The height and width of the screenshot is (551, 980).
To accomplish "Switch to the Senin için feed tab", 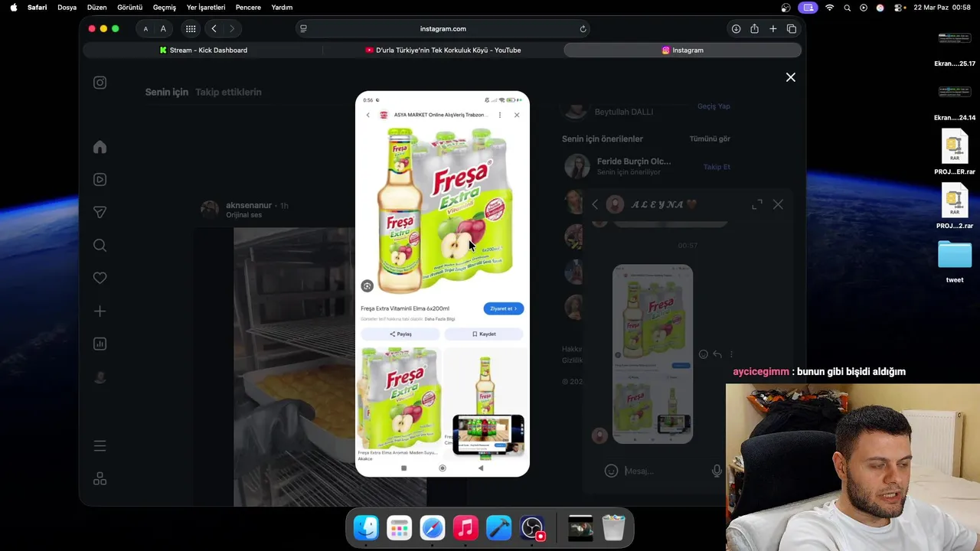I will click(x=167, y=92).
